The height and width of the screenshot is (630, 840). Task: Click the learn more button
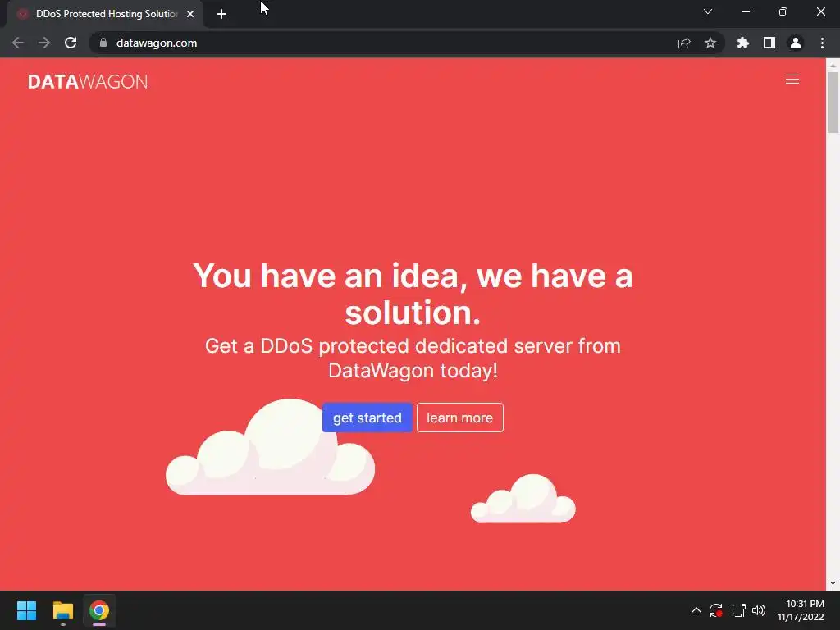[459, 418]
